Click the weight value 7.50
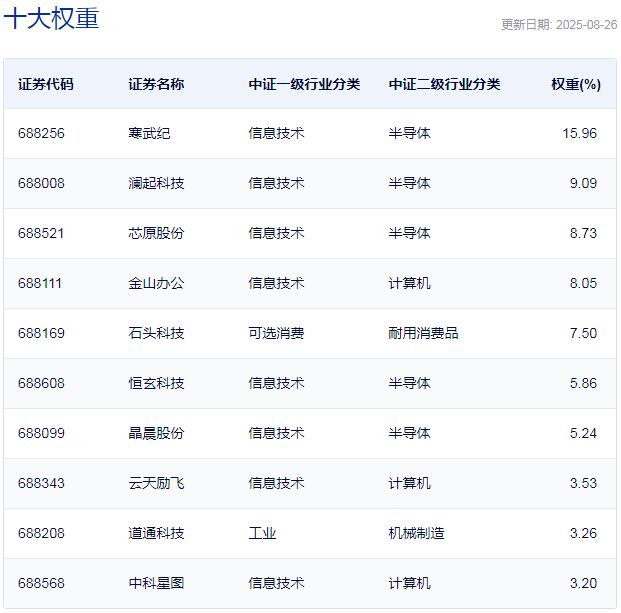This screenshot has height=613, width=621. click(x=583, y=333)
